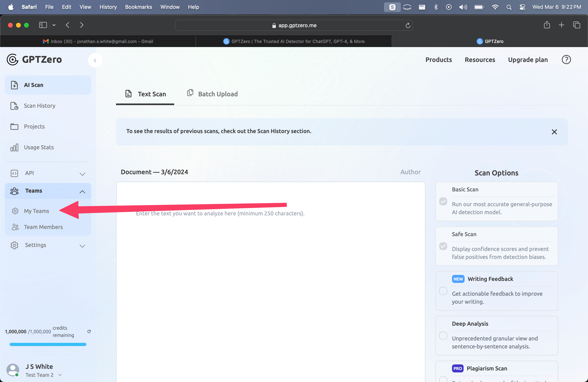Open Scan History page
This screenshot has height=382, width=588.
40,106
